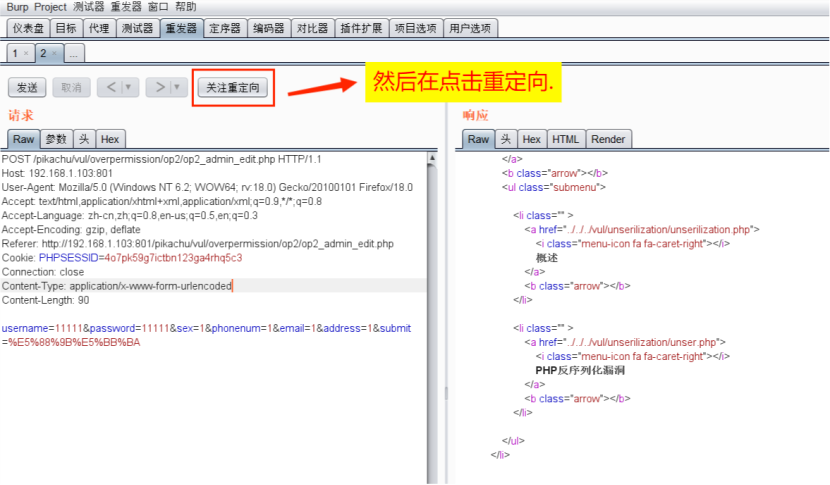Image resolution: width=830 pixels, height=485 pixels.
Task: Select the request Raw tab
Action: point(24,139)
